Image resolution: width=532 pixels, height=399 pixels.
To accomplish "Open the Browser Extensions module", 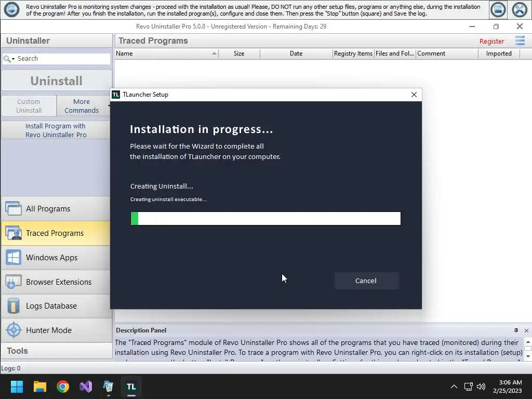I will [56, 282].
